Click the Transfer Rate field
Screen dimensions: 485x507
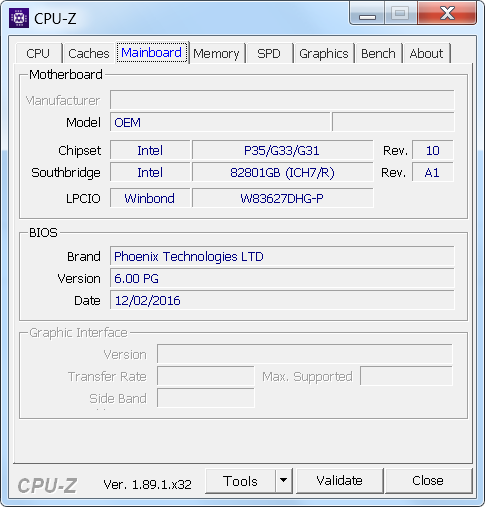(x=206, y=376)
